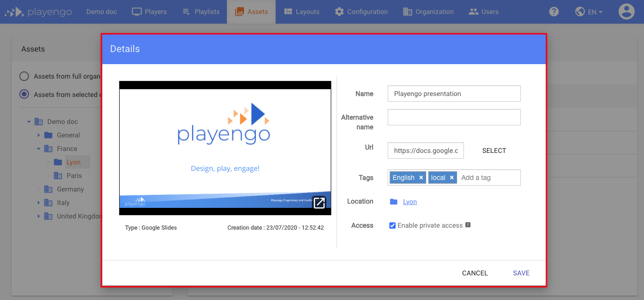Collapse the Demo doc tree node

pos(29,122)
